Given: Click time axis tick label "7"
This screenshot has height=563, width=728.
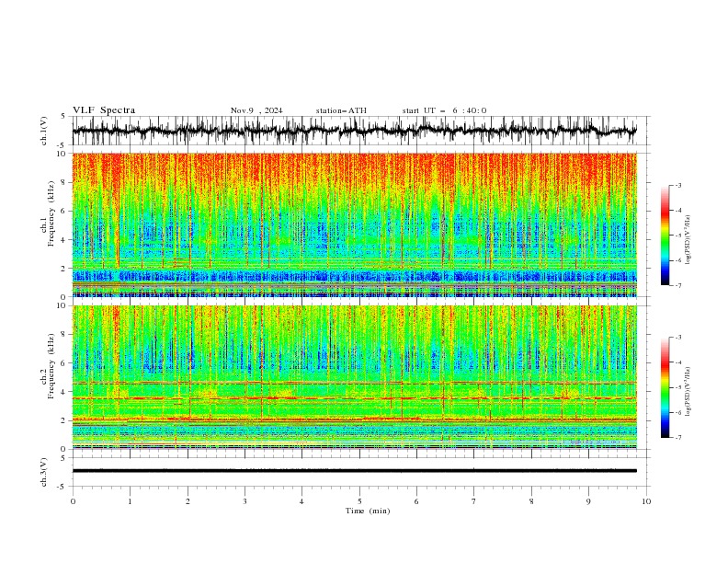Looking at the screenshot, I should 474,501.
